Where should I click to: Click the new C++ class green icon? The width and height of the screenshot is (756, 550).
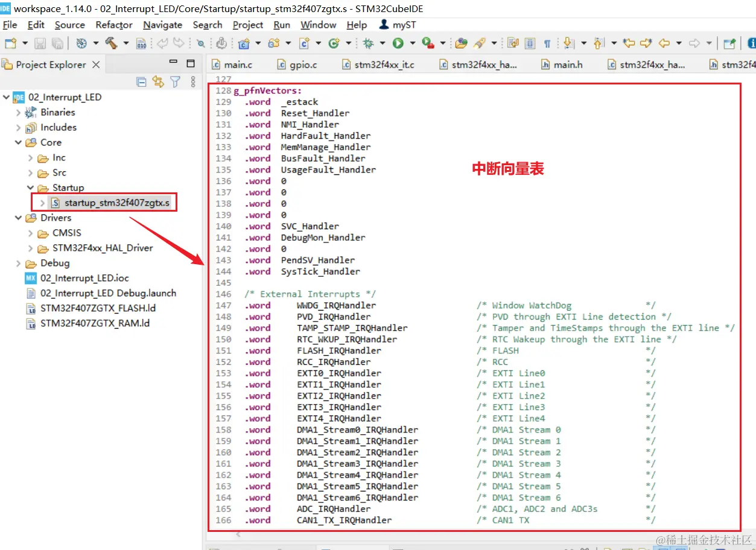pos(334,43)
